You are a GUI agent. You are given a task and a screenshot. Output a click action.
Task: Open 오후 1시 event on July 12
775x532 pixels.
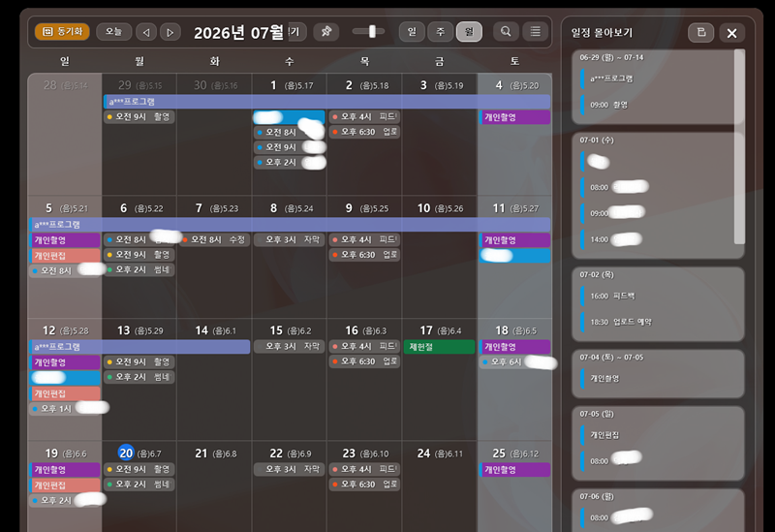coord(65,408)
